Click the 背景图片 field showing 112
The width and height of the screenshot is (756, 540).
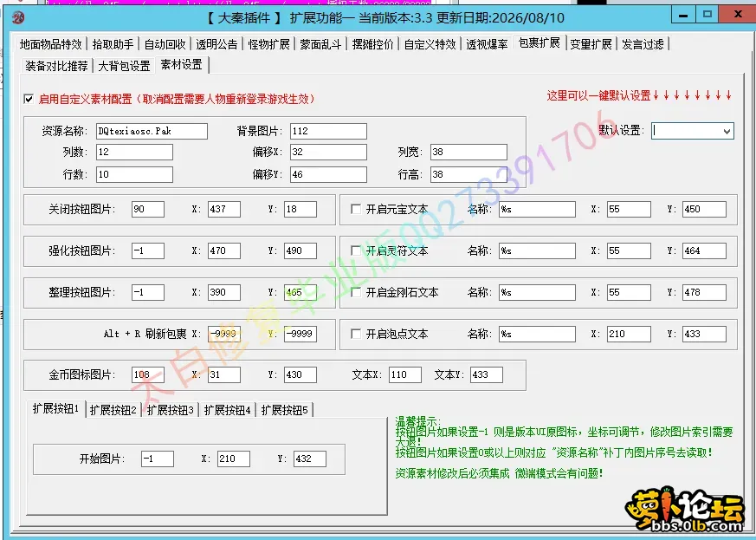328,131
